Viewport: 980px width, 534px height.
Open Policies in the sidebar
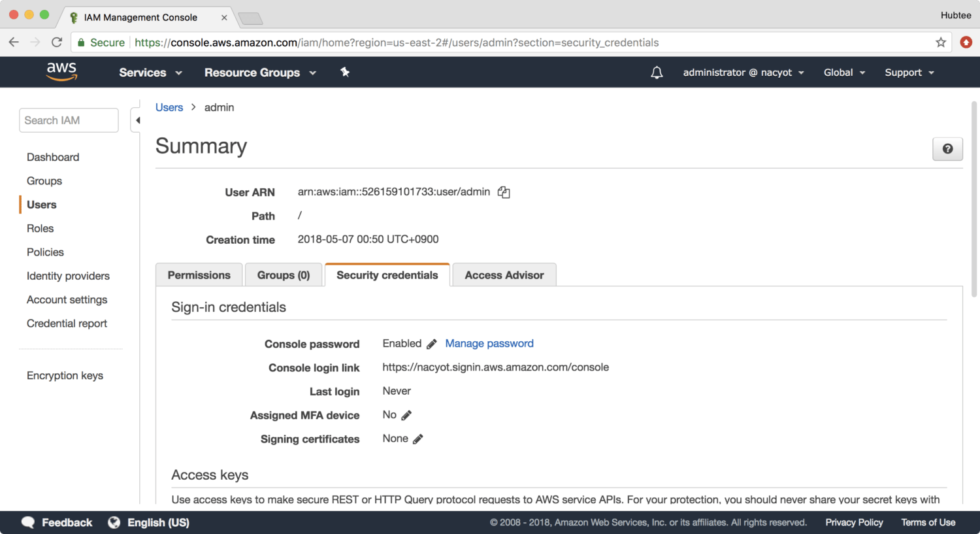point(46,252)
